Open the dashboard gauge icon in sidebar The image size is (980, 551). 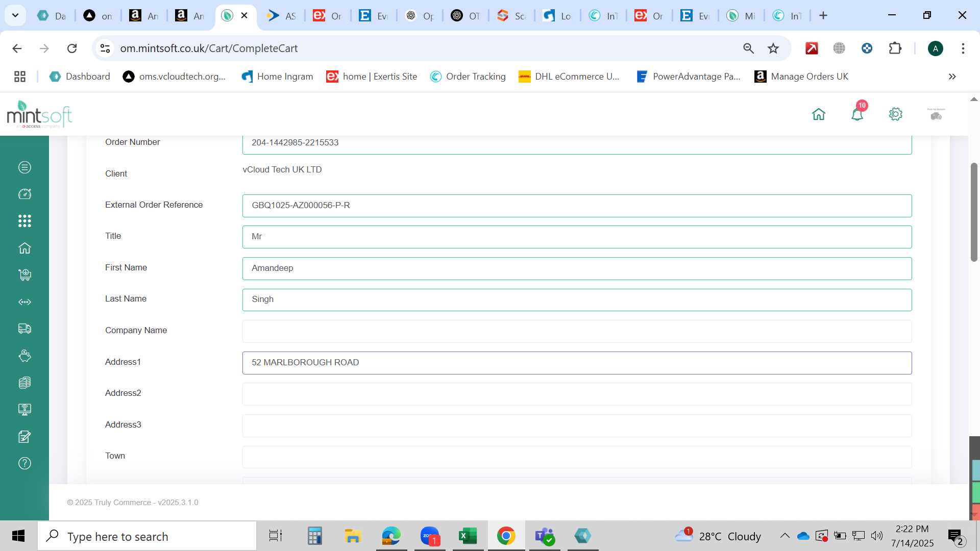pos(24,194)
